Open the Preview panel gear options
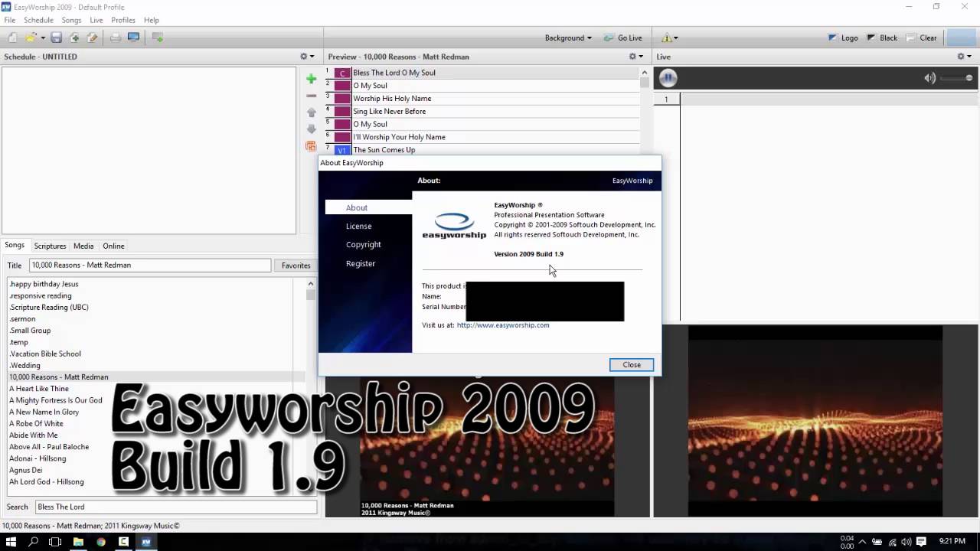The width and height of the screenshot is (980, 551). coord(636,57)
